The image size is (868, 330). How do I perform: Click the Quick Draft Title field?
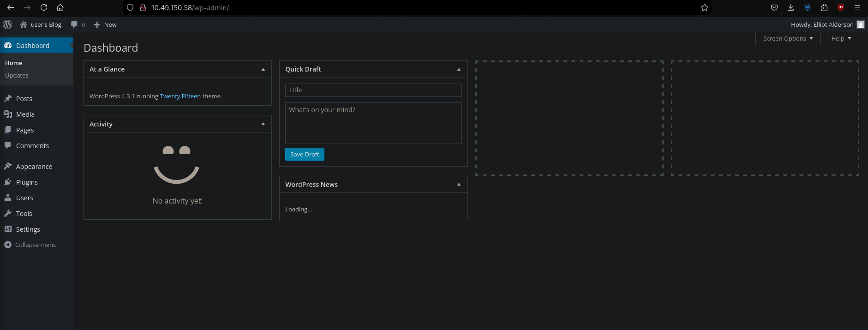pyautogui.click(x=373, y=90)
